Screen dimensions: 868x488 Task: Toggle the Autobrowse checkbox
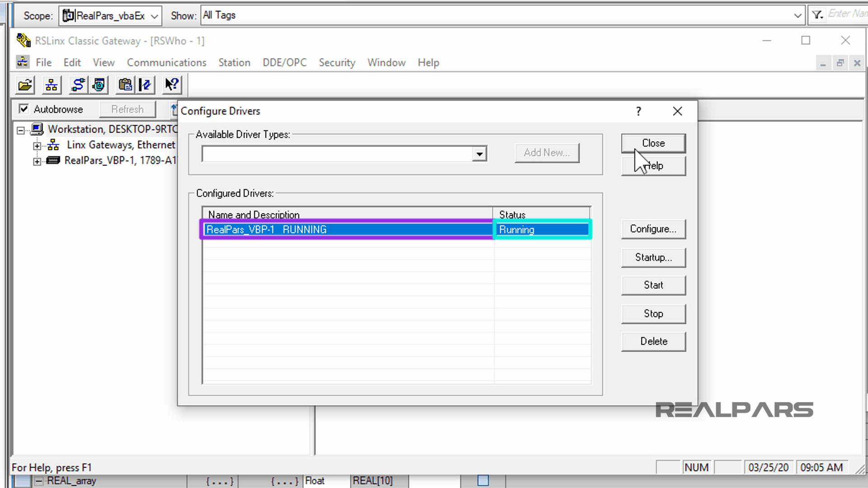pos(24,109)
